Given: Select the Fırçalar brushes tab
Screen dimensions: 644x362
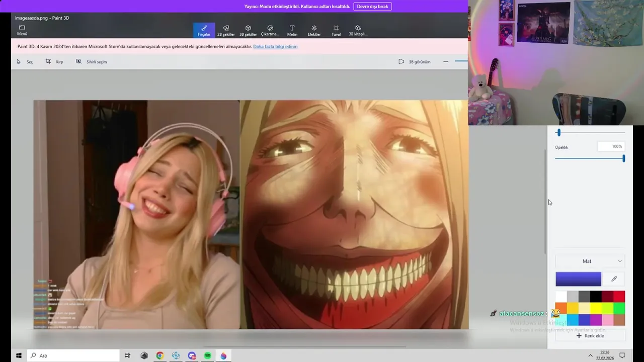Looking at the screenshot, I should [204, 30].
